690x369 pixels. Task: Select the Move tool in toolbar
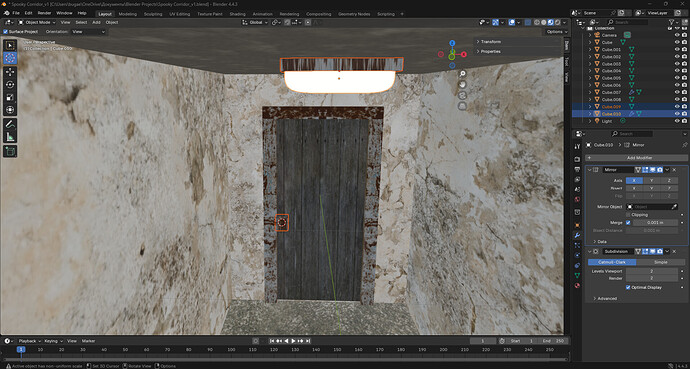(11, 72)
